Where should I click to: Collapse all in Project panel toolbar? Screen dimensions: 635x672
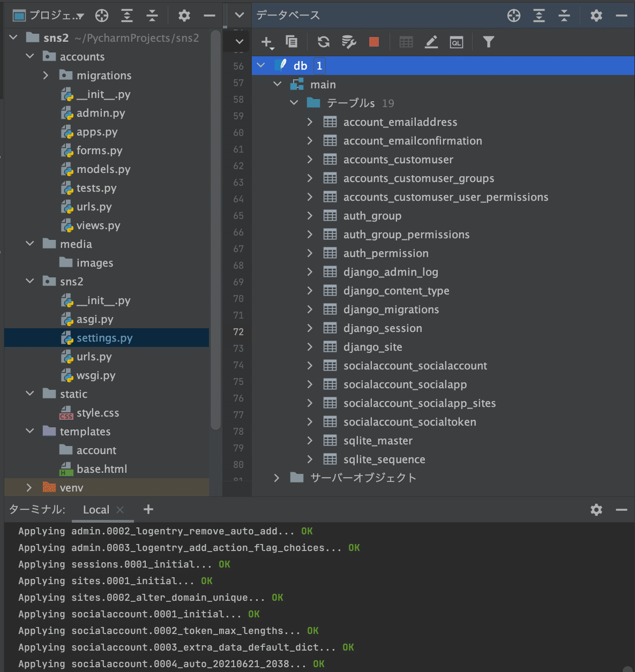pos(152,16)
